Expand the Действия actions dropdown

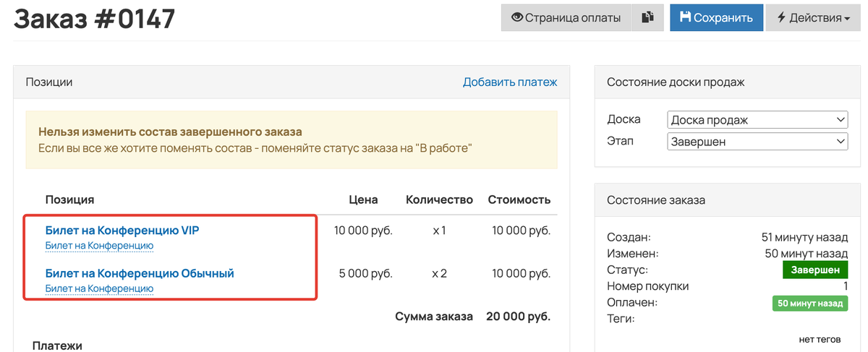(814, 18)
